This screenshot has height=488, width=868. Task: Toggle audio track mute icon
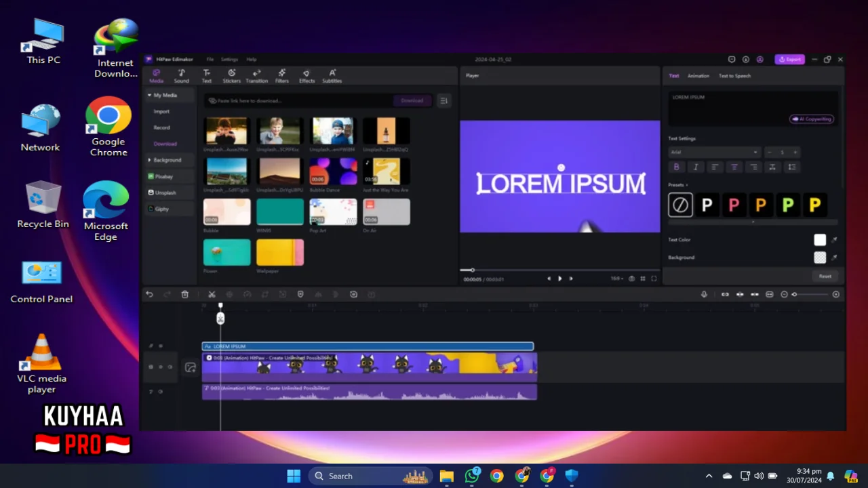[160, 391]
